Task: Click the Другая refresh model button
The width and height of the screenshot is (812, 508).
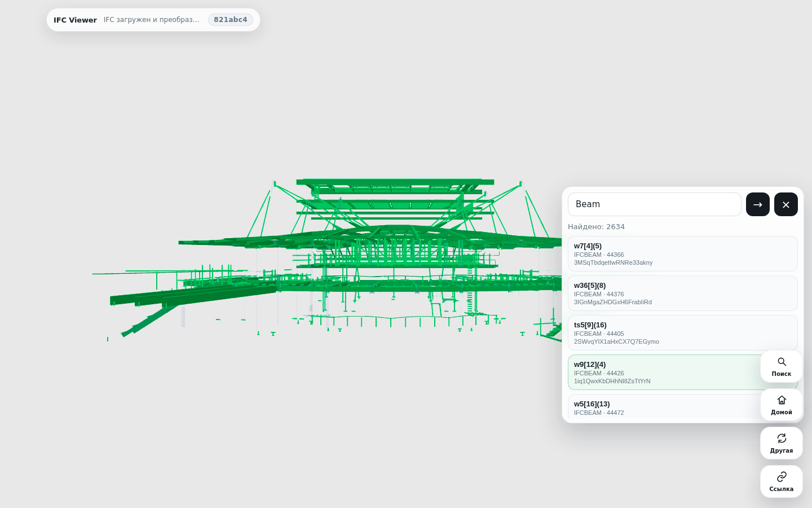Action: tap(781, 443)
